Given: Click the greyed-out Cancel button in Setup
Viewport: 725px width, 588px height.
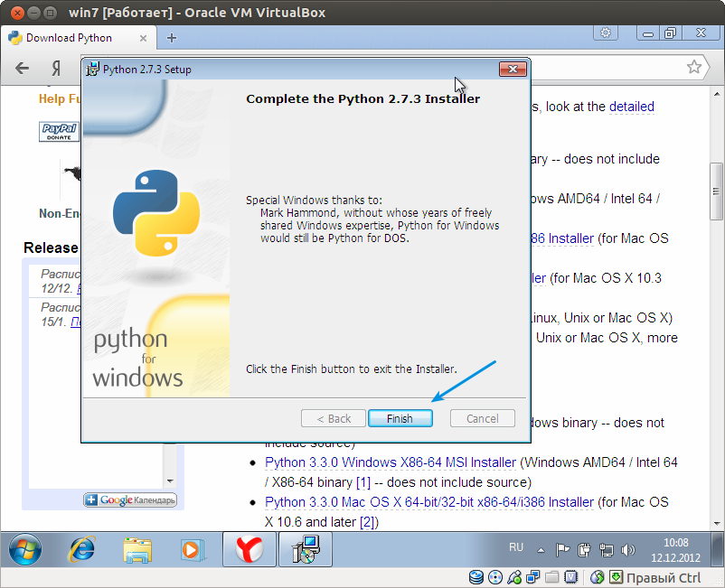Looking at the screenshot, I should pyautogui.click(x=482, y=418).
